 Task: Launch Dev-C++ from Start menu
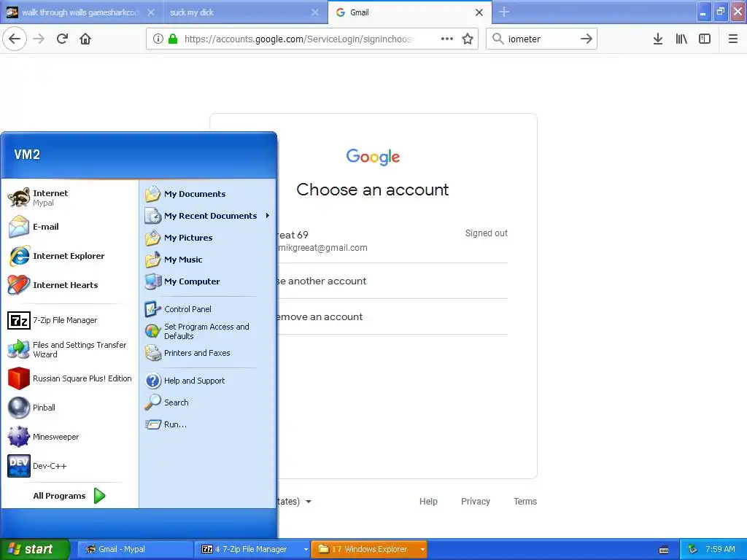coord(70,466)
